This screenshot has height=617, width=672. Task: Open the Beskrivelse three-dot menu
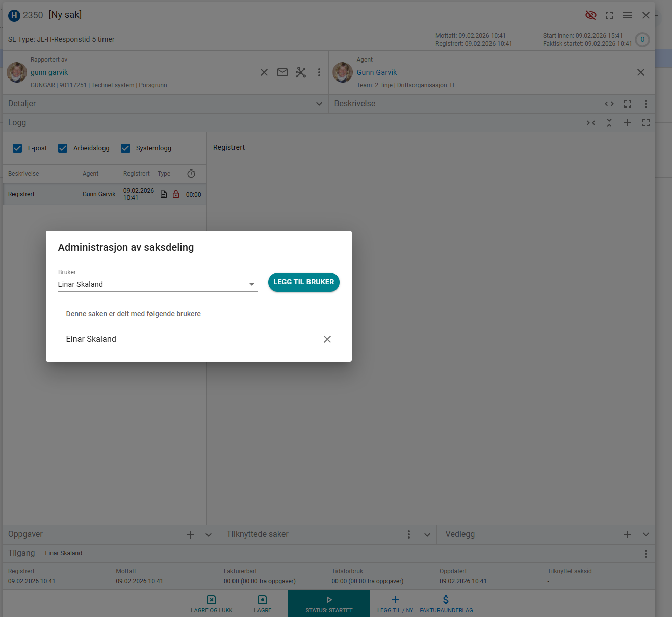coord(646,104)
